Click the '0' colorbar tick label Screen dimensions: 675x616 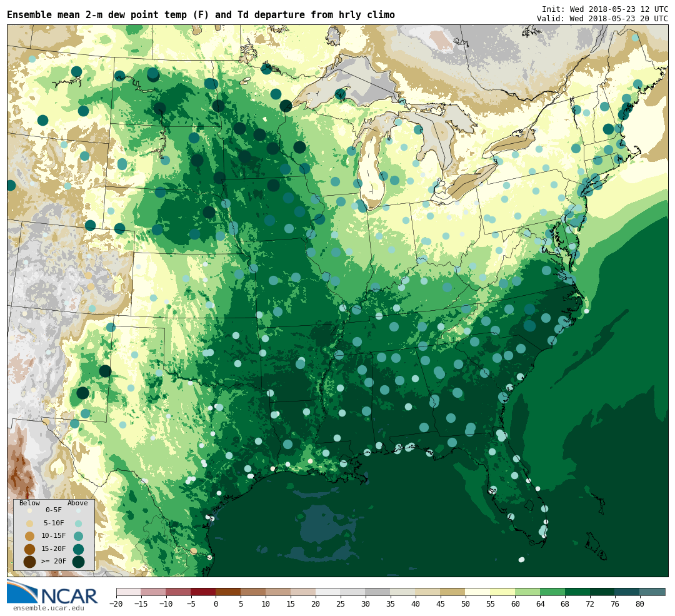pyautogui.click(x=216, y=604)
